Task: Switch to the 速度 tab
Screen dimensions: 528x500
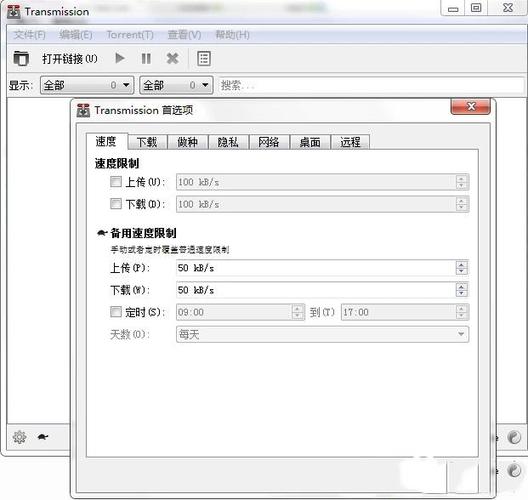Action: 107,141
